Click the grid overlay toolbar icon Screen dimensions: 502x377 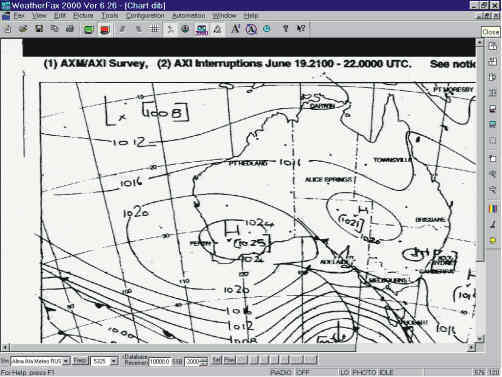click(154, 29)
